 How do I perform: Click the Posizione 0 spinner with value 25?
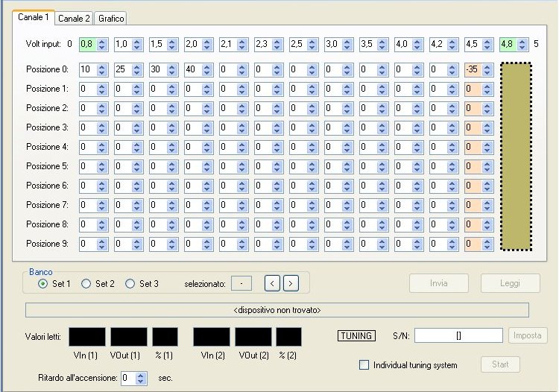coord(137,69)
